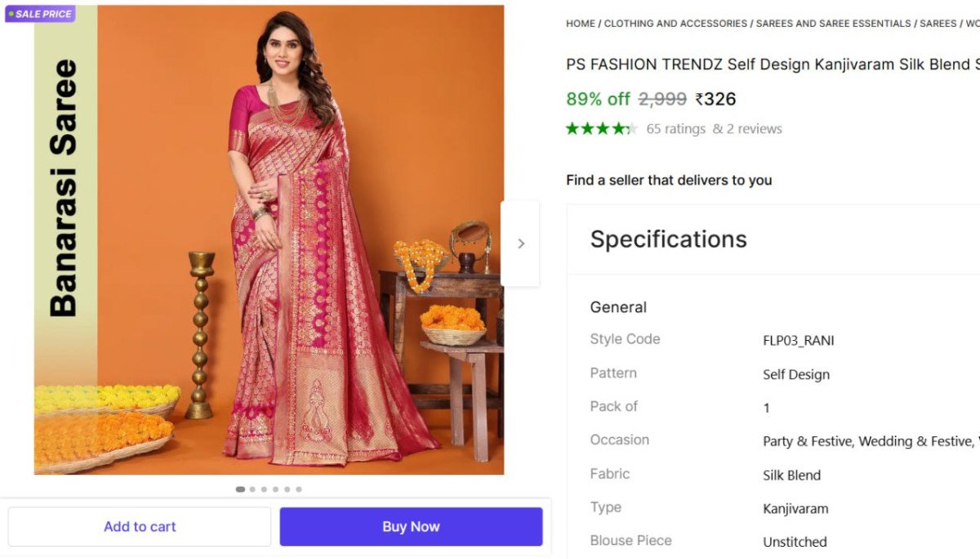980x559 pixels.
Task: Open the 65 ratings link
Action: [x=675, y=129]
